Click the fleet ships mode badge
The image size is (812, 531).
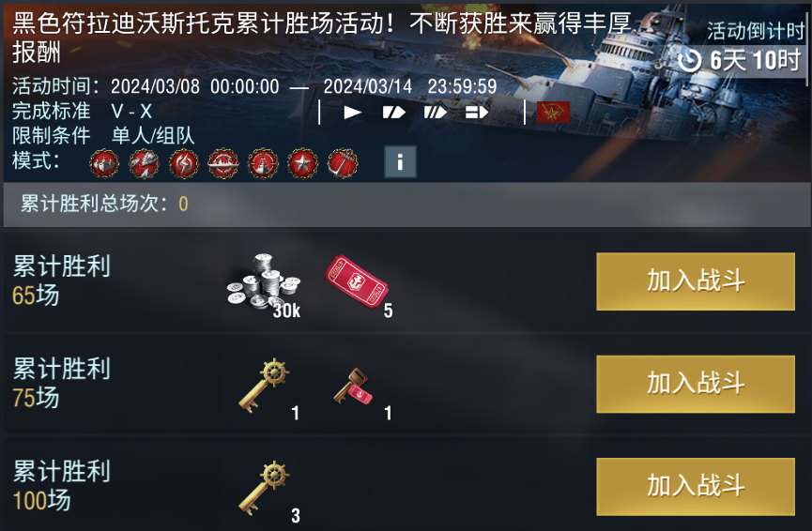tap(104, 164)
